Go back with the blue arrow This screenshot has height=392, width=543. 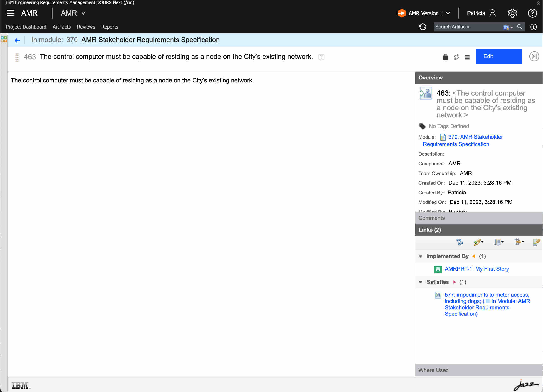tap(17, 40)
